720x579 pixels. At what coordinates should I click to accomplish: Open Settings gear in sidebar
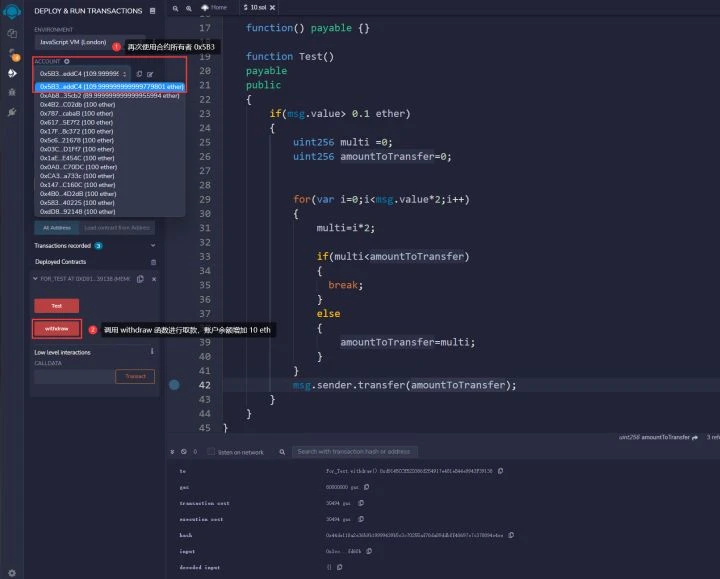(12, 573)
